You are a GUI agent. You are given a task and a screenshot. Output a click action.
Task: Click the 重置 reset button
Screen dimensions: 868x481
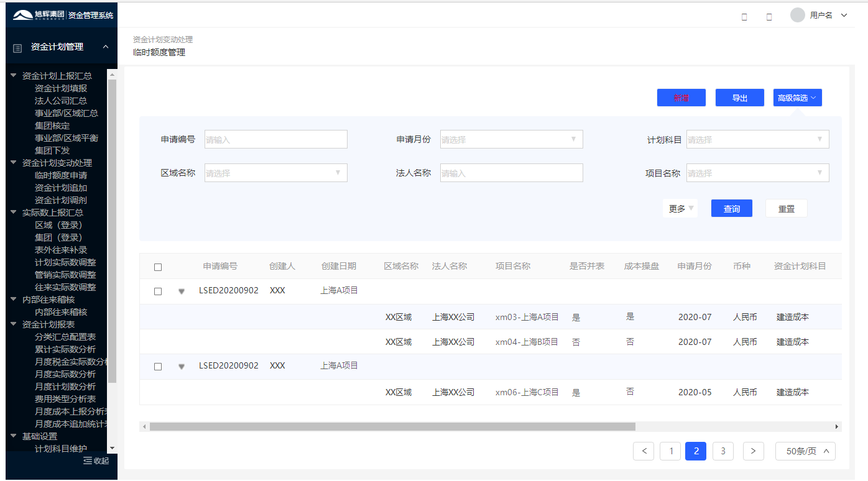[787, 208]
